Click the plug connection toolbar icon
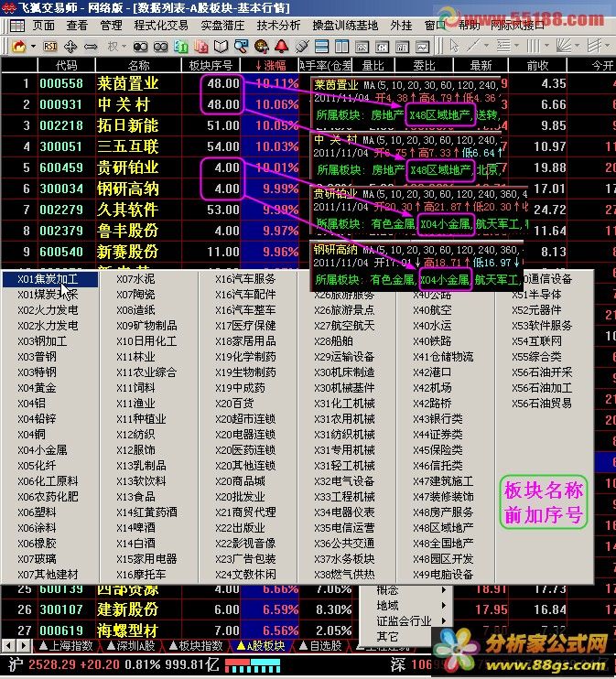Image resolution: width=616 pixels, height=679 pixels. [x=302, y=46]
